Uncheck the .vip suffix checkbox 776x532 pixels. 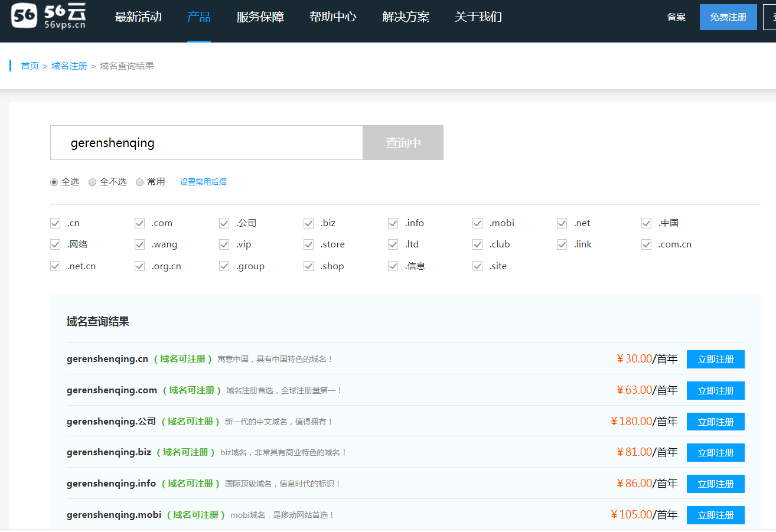point(224,244)
